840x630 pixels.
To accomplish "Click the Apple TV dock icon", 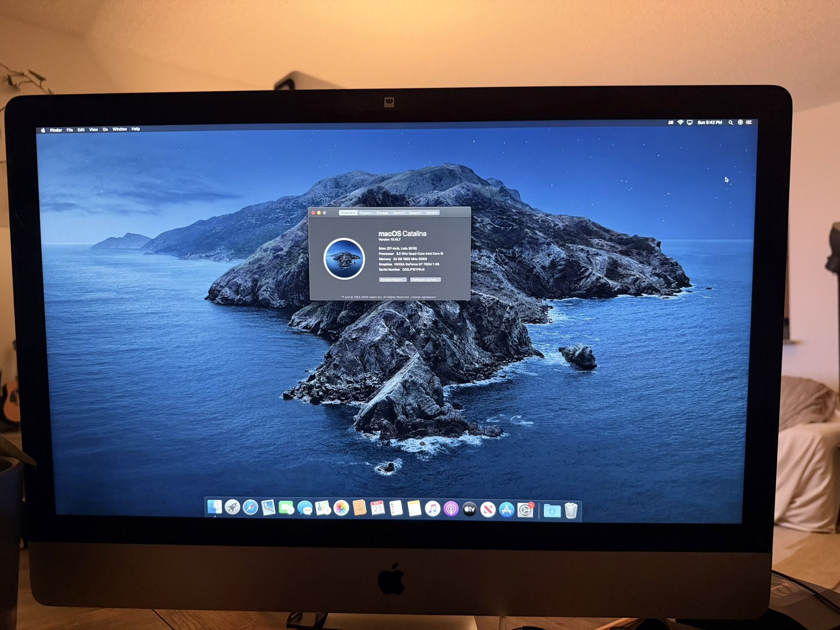I will point(469,509).
